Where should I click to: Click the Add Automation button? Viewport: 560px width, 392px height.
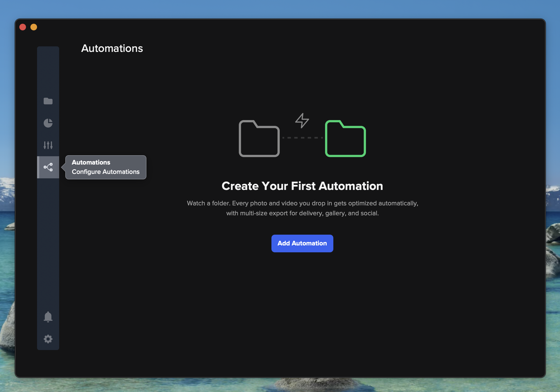[302, 243]
